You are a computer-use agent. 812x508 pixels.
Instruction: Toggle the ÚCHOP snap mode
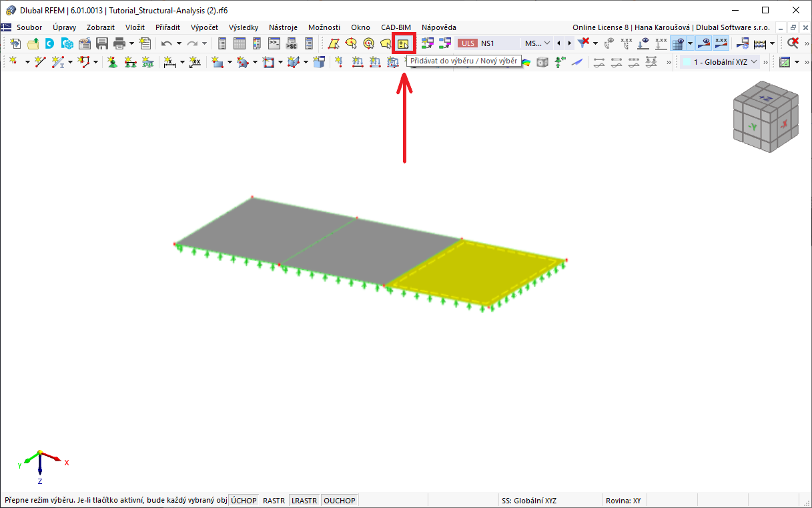pyautogui.click(x=244, y=500)
